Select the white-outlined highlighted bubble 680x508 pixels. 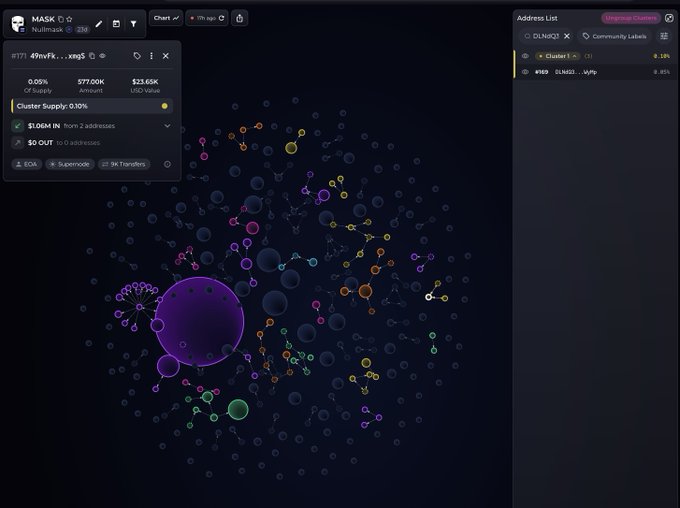428,297
